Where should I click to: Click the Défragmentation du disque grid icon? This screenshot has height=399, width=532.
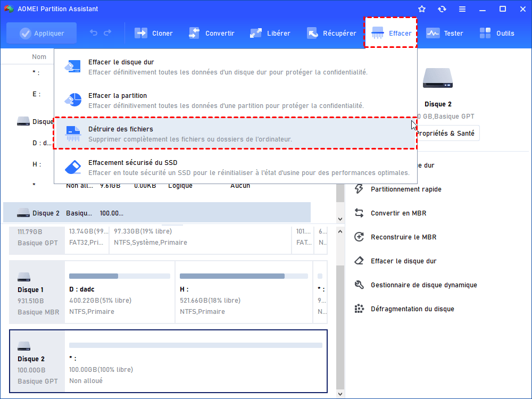(x=359, y=309)
